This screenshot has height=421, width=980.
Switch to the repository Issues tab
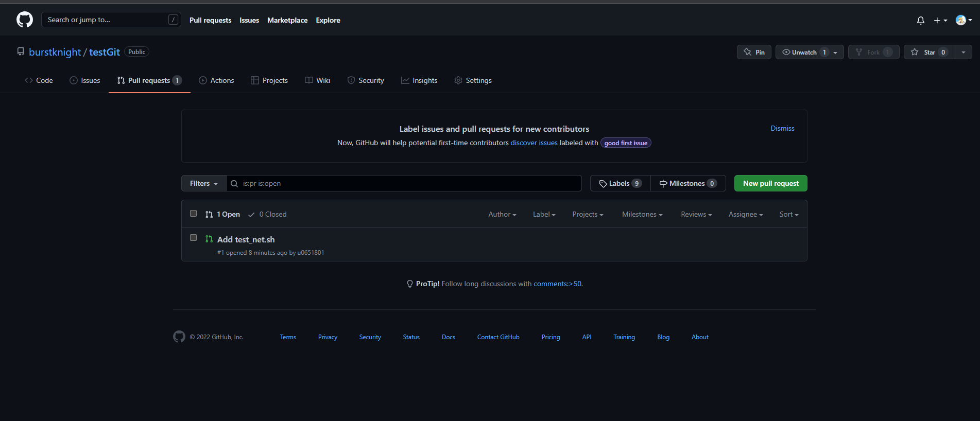(85, 80)
